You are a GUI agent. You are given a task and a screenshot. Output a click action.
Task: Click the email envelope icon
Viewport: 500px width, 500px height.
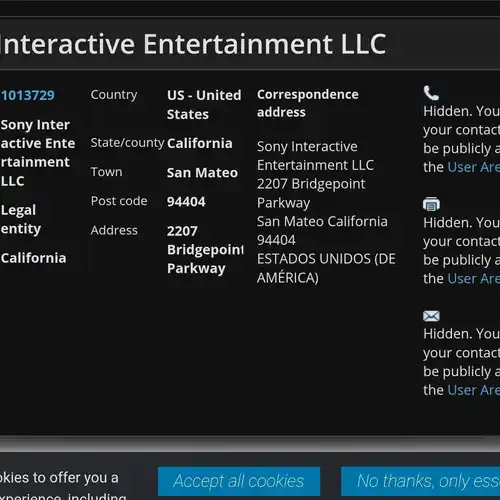[431, 316]
